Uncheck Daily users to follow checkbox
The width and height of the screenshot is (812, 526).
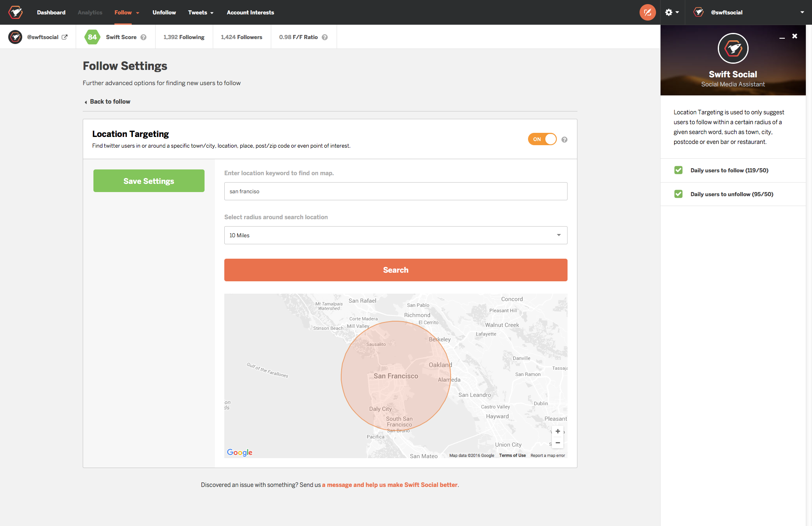[678, 170]
